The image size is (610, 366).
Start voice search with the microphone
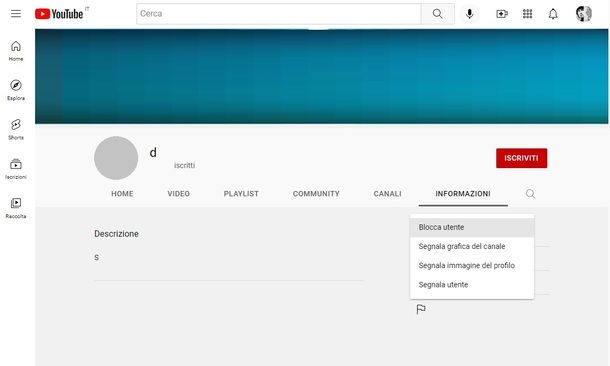pos(470,14)
